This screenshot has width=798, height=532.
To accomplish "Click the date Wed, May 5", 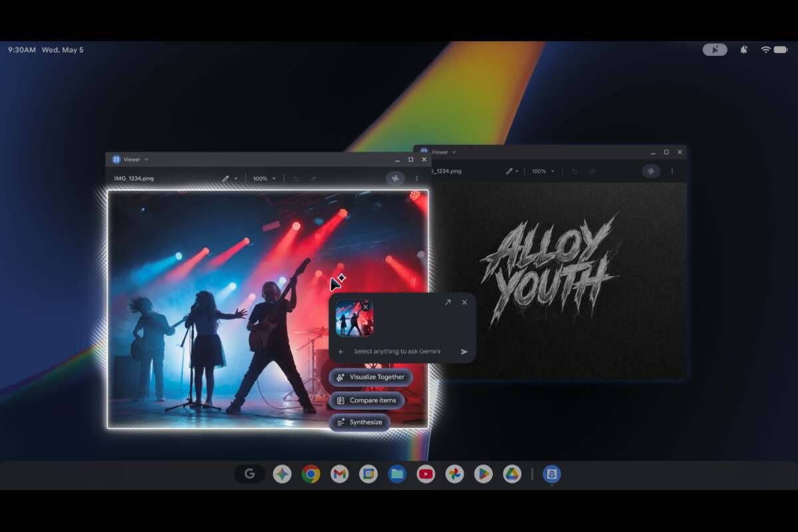I will pyautogui.click(x=63, y=50).
